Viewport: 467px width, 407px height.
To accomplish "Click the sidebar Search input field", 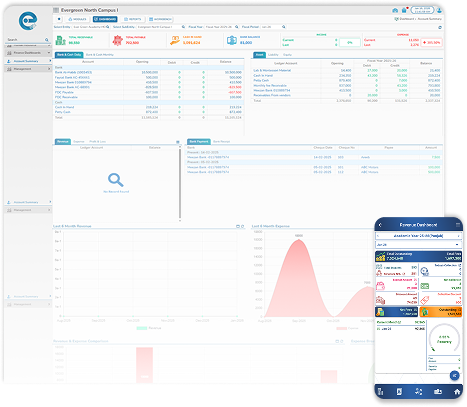I will point(26,40).
